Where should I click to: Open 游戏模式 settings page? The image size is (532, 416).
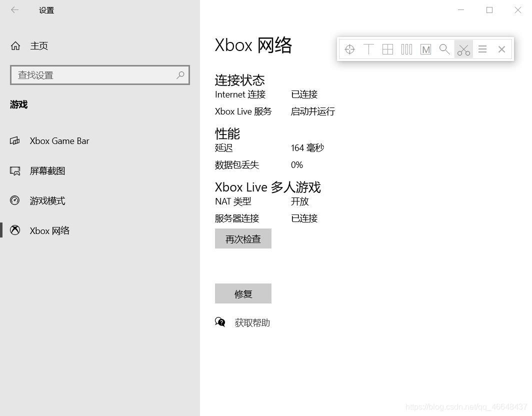point(47,200)
